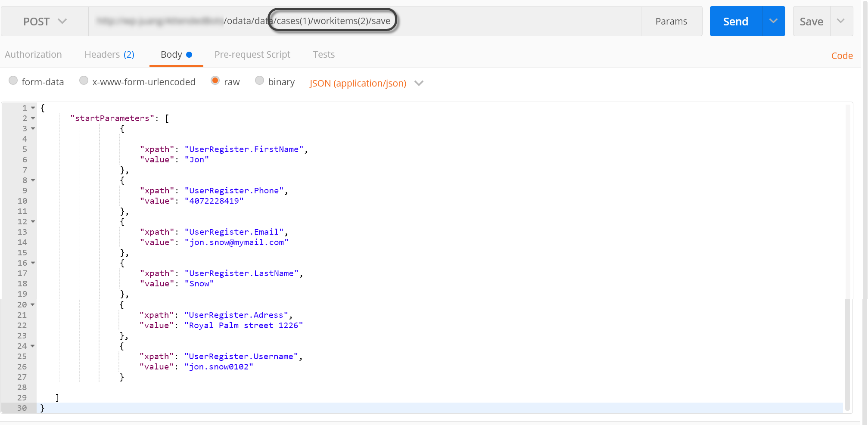Screen dimensions: 868x425
Task: Open the Code snippet link
Action: pyautogui.click(x=842, y=56)
